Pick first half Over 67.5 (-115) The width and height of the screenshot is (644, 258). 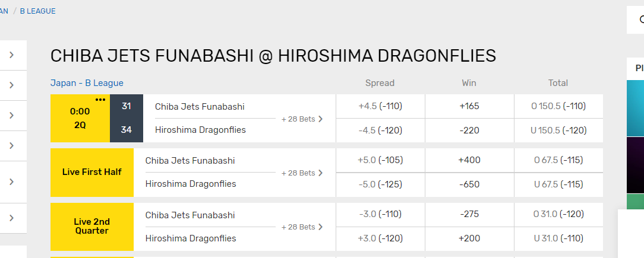[558, 160]
